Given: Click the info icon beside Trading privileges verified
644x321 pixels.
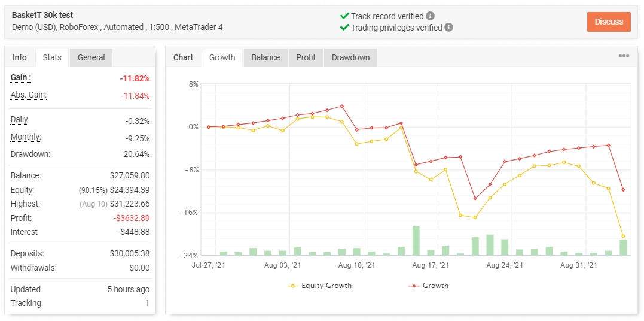Looking at the screenshot, I should point(449,28).
